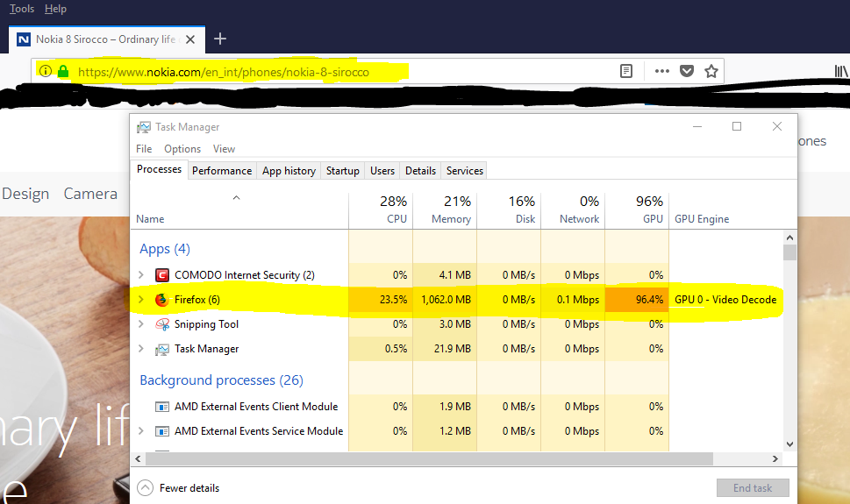Image resolution: width=850 pixels, height=504 pixels.
Task: Click the horizontal scrollbar left arrow
Action: (138, 458)
